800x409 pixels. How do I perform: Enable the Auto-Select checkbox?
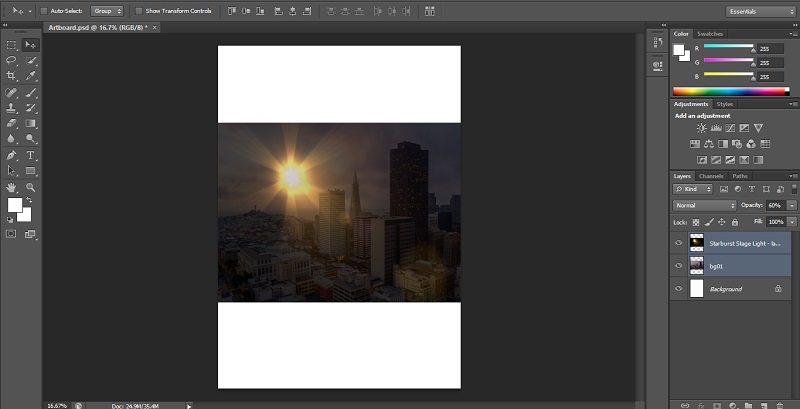[x=44, y=11]
